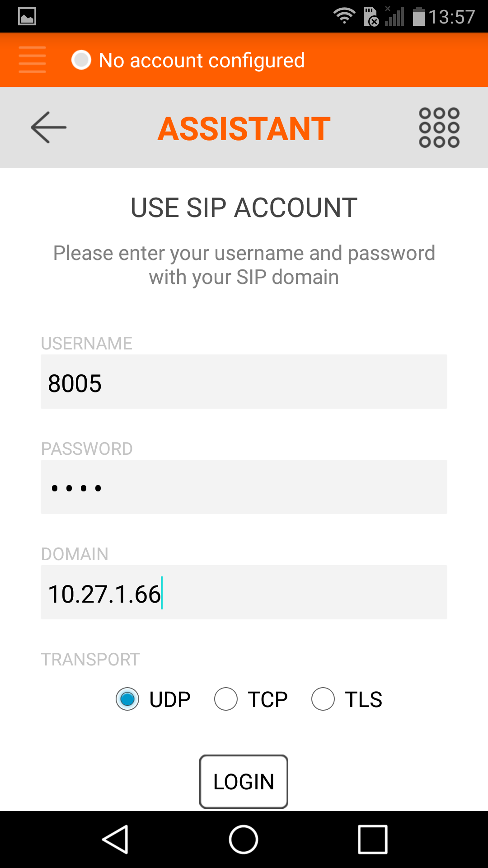Tap the back arrow icon
Viewport: 488px width, 868px height.
click(x=48, y=127)
